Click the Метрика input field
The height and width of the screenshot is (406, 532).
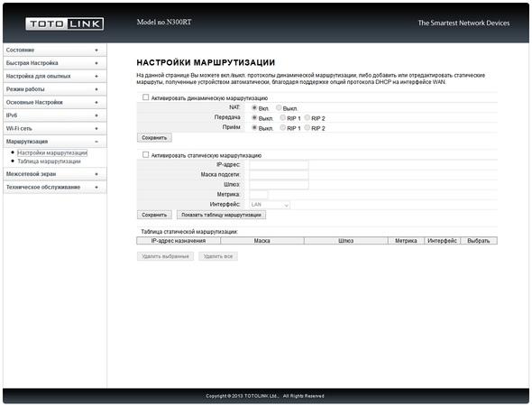[x=258, y=195]
